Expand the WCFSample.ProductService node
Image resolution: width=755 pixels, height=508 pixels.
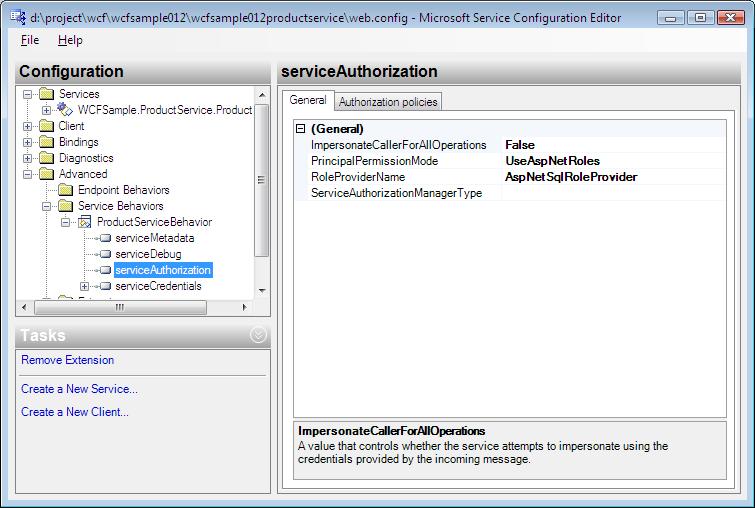[x=46, y=110]
